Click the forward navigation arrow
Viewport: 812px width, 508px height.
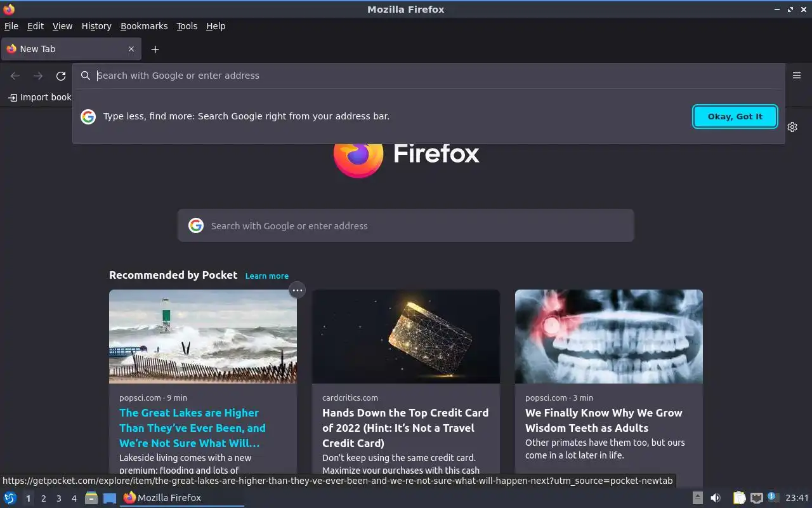tap(38, 76)
